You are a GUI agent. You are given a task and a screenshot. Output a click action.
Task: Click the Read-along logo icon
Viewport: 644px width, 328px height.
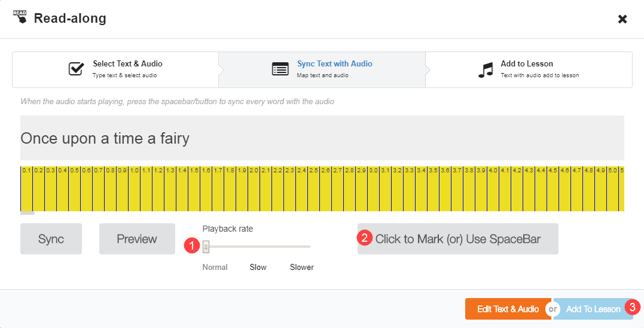19,18
